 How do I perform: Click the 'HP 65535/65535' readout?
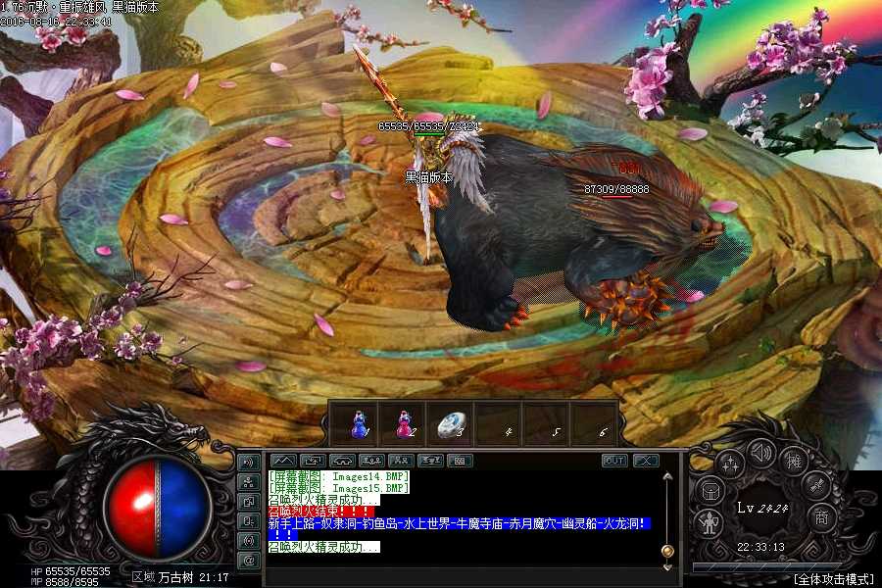pos(71,571)
